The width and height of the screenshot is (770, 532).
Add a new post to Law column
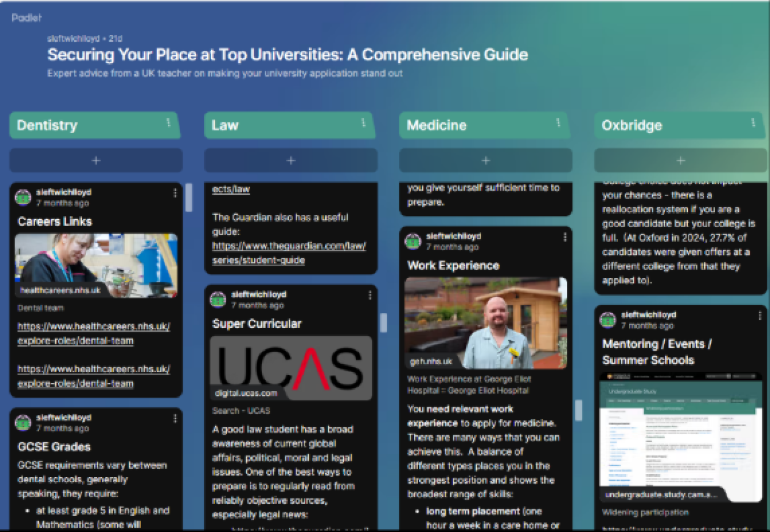pos(291,160)
